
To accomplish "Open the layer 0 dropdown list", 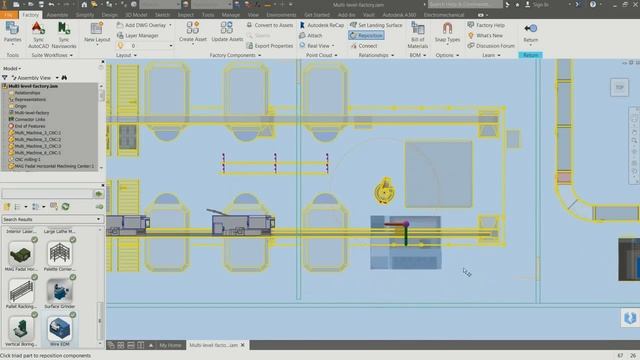I will tap(171, 46).
